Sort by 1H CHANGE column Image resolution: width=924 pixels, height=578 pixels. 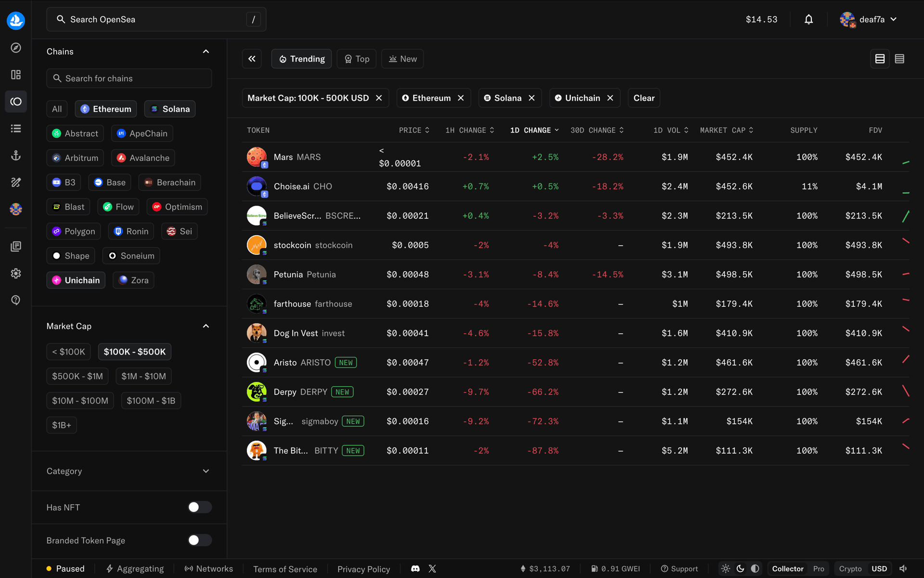[470, 131]
